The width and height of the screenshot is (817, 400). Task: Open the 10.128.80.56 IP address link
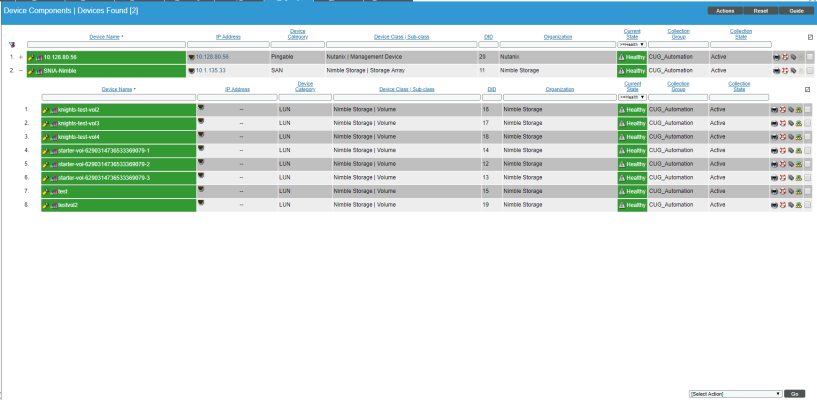[212, 57]
